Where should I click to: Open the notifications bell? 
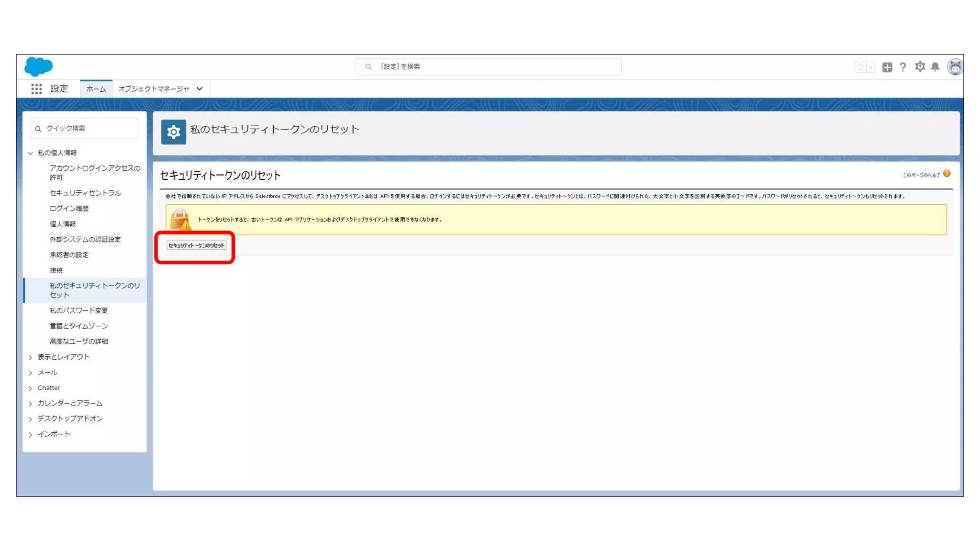coord(935,66)
